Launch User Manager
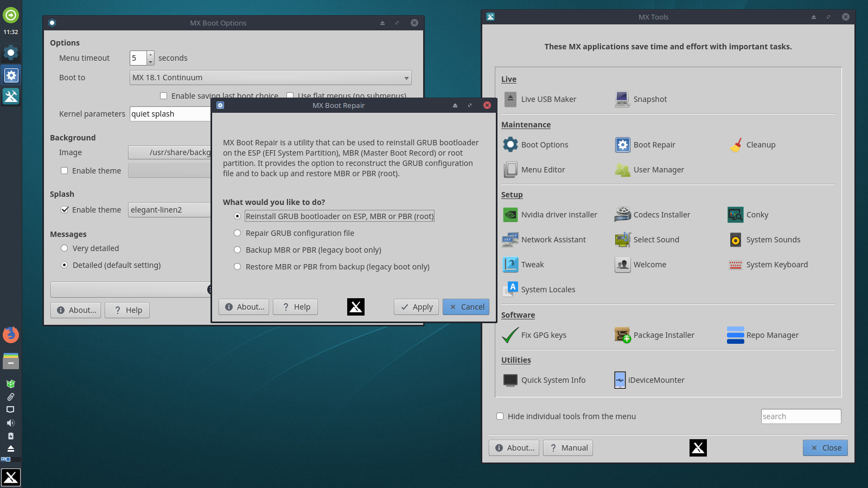868x488 pixels. click(x=649, y=170)
